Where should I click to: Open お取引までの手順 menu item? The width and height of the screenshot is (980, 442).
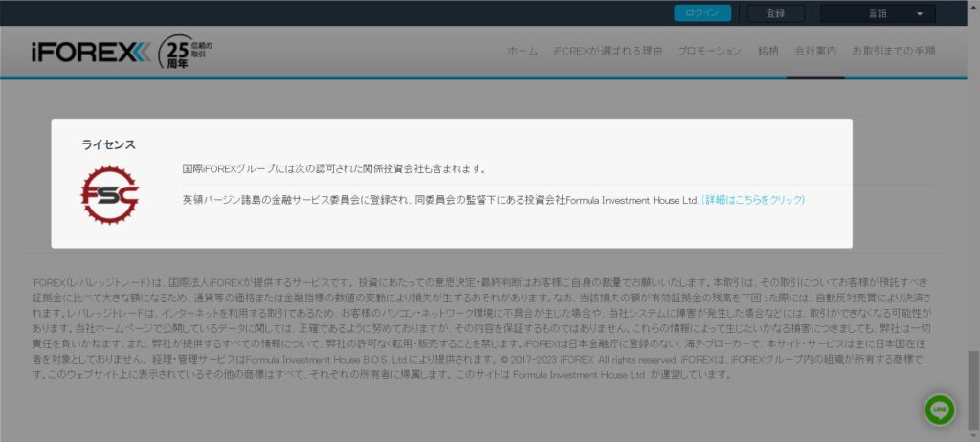pyautogui.click(x=894, y=52)
